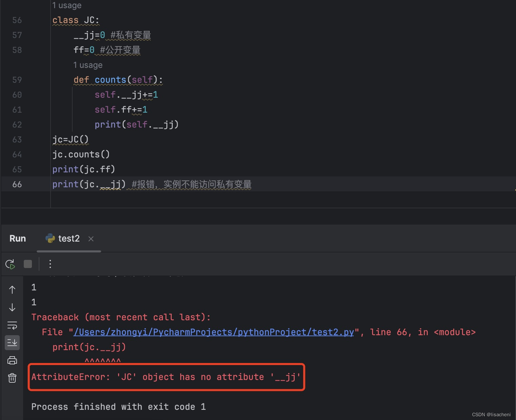Click the 'ff=0' public variable line
Image resolution: width=516 pixels, height=420 pixels.
(107, 50)
